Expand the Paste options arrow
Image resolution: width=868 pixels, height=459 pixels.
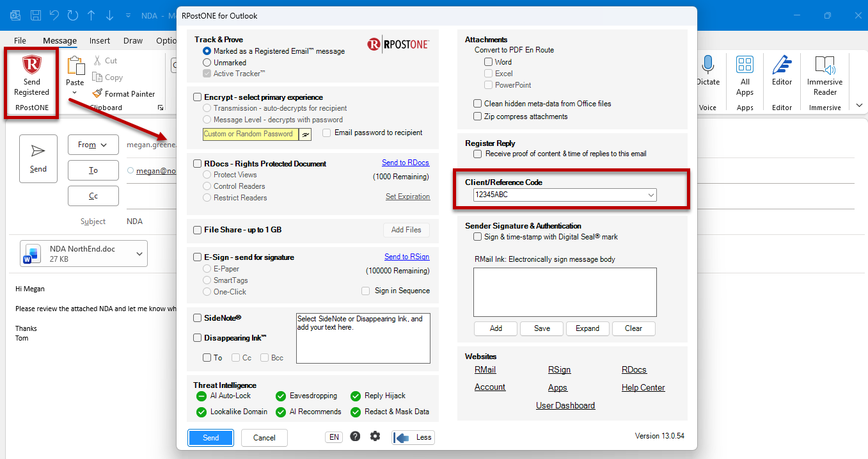pos(75,93)
